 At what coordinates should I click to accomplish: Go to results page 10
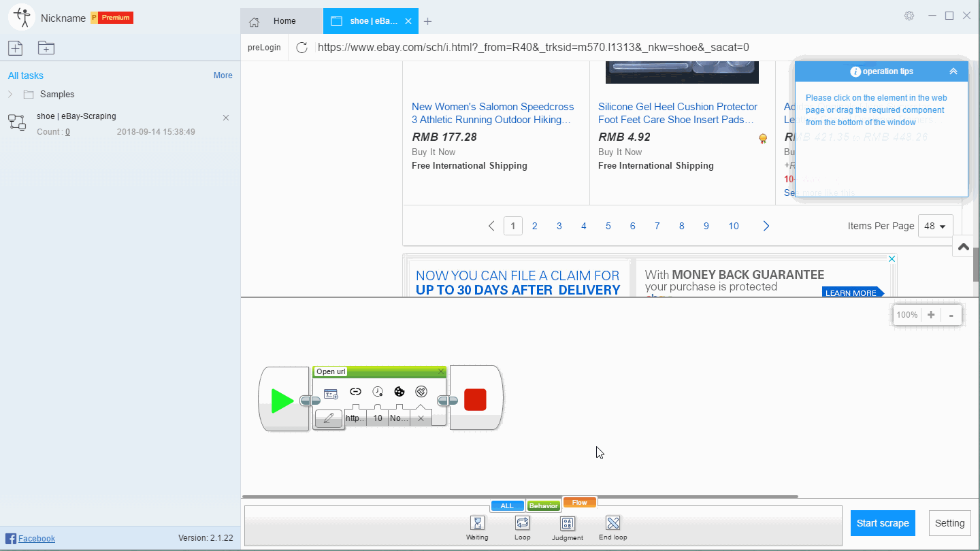pyautogui.click(x=734, y=226)
